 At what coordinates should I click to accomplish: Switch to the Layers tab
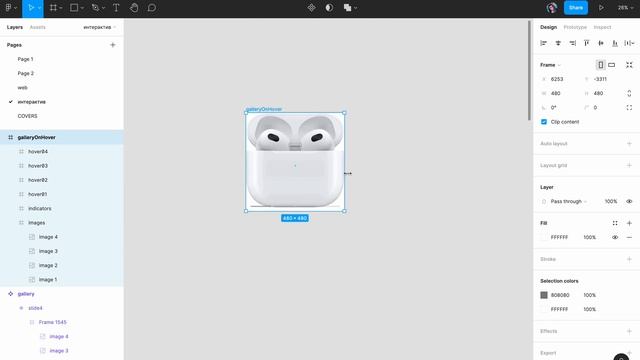(15, 27)
